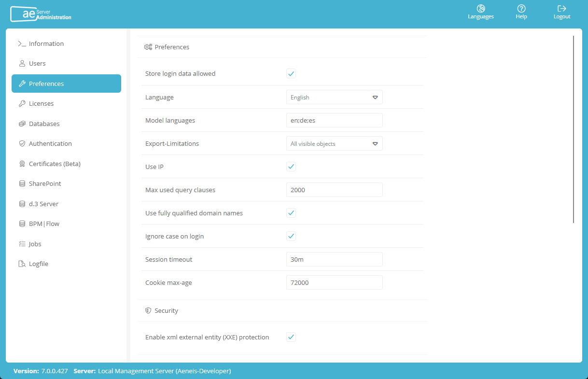Click the vertical scrollbar on the right
Viewport: 588px width, 379px height.
573,129
